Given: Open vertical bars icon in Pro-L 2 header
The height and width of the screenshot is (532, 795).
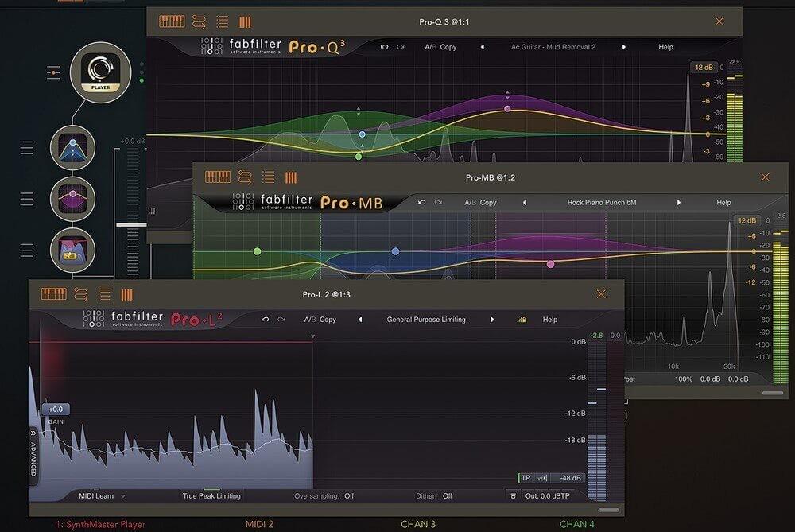Looking at the screenshot, I should coord(126,295).
